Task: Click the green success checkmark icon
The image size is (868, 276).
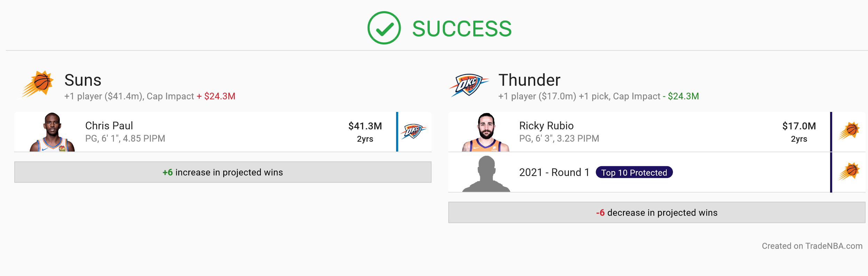Action: [384, 28]
